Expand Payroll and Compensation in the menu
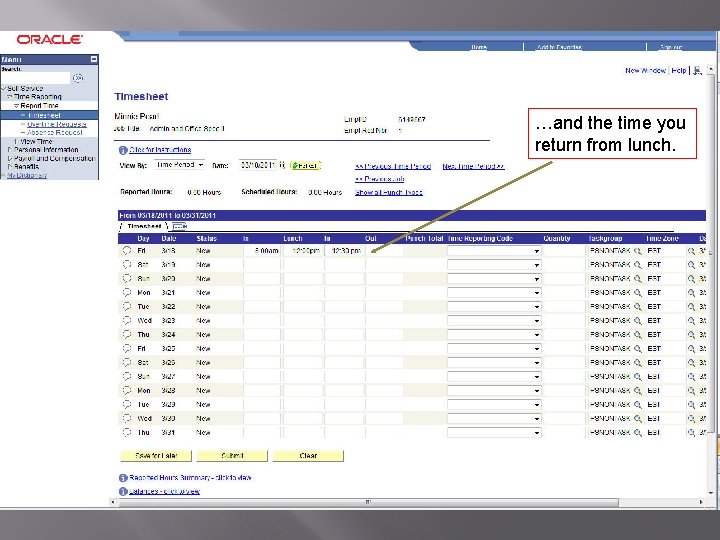 (x=10, y=158)
